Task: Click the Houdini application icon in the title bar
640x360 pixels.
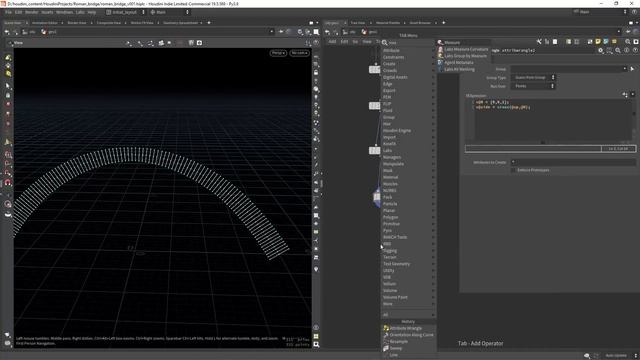Action: pos(3,3)
